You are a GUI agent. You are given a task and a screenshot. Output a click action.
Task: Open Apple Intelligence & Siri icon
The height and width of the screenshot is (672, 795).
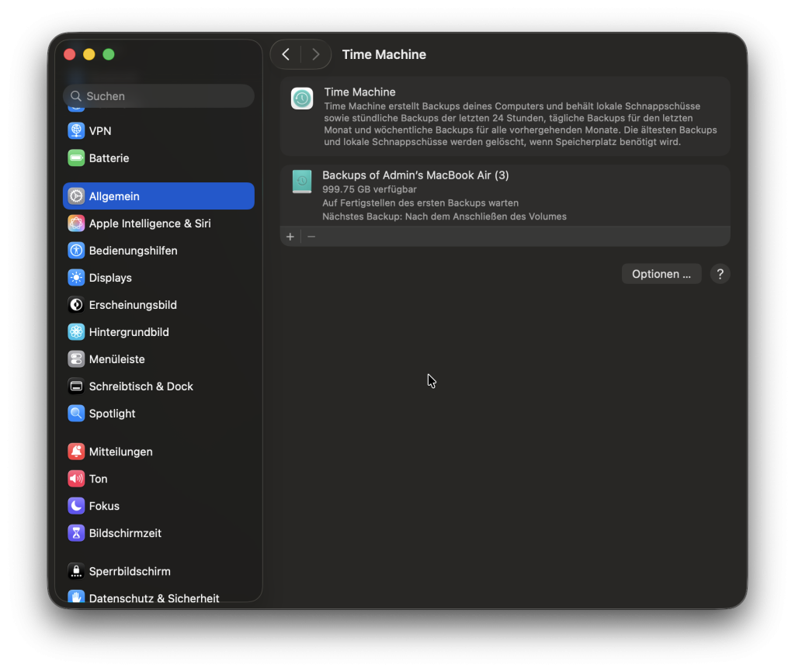76,223
